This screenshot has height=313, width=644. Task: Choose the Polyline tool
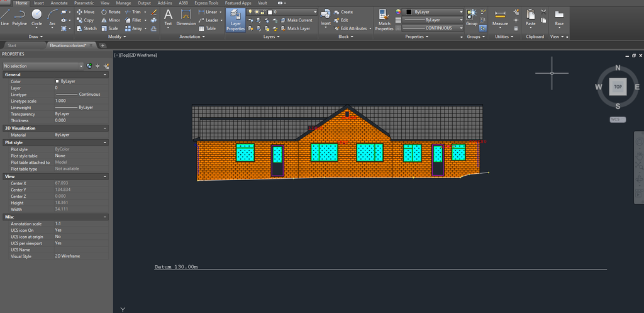19,16
